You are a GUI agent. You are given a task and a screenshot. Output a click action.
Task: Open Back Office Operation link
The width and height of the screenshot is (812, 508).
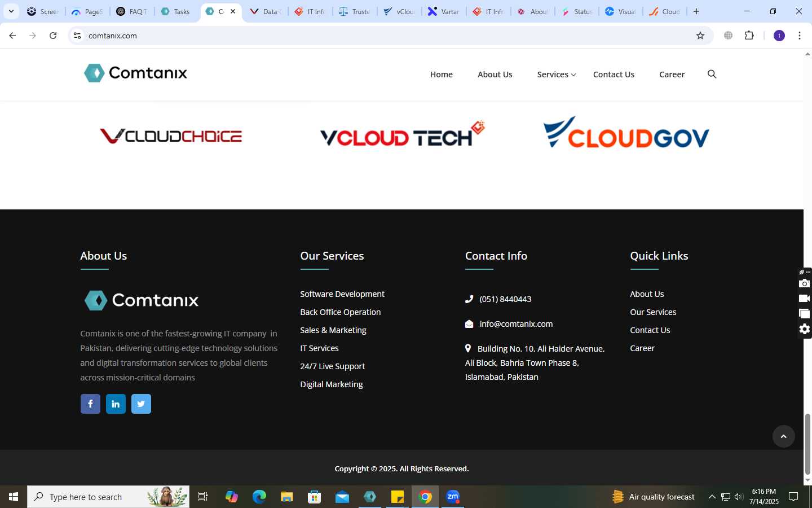point(341,312)
